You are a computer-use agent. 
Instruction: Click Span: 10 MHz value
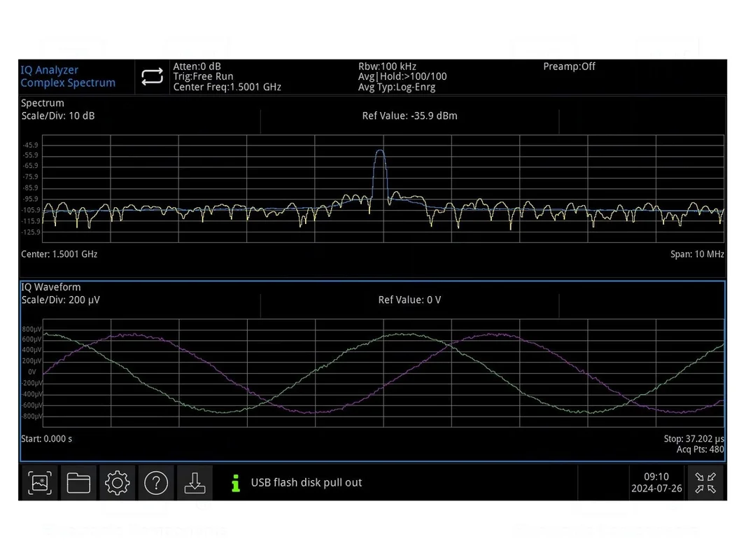pyautogui.click(x=697, y=255)
